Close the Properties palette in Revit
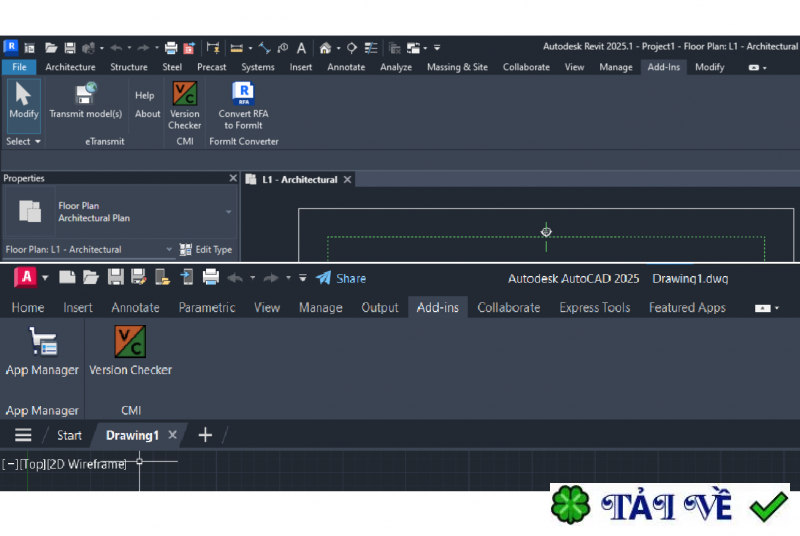 coord(233,178)
